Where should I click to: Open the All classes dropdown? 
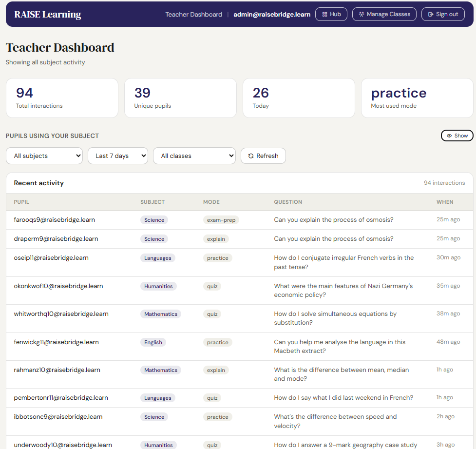click(x=194, y=156)
